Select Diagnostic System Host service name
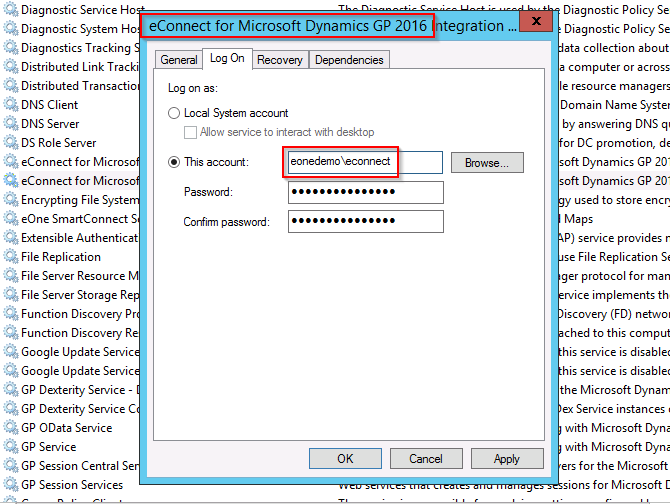Screen dimensions: 670x504 tap(80, 29)
